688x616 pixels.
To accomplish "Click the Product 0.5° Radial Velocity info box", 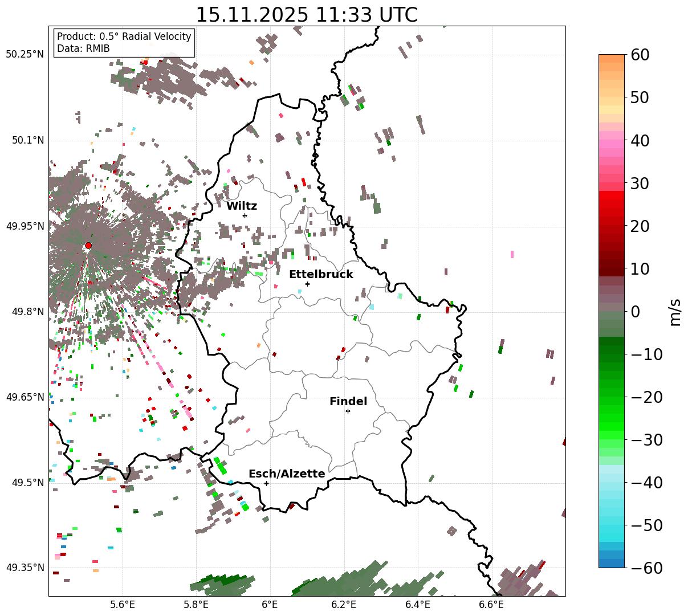I will (x=124, y=43).
